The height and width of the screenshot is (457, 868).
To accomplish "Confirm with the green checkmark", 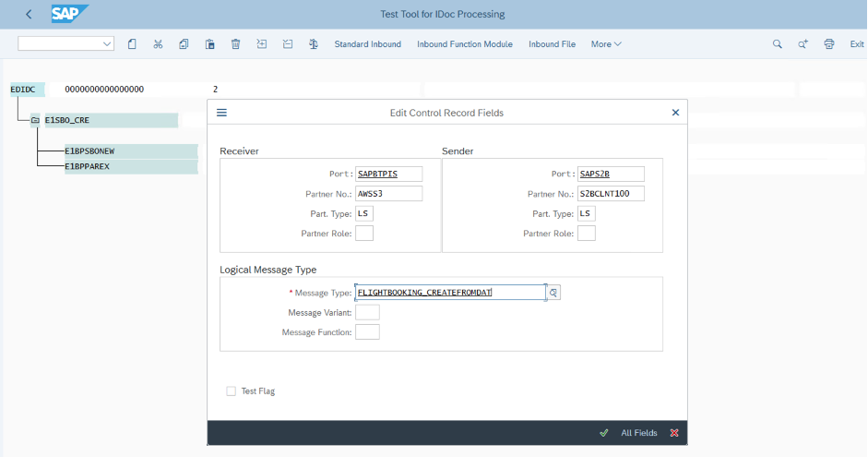I will [x=604, y=433].
